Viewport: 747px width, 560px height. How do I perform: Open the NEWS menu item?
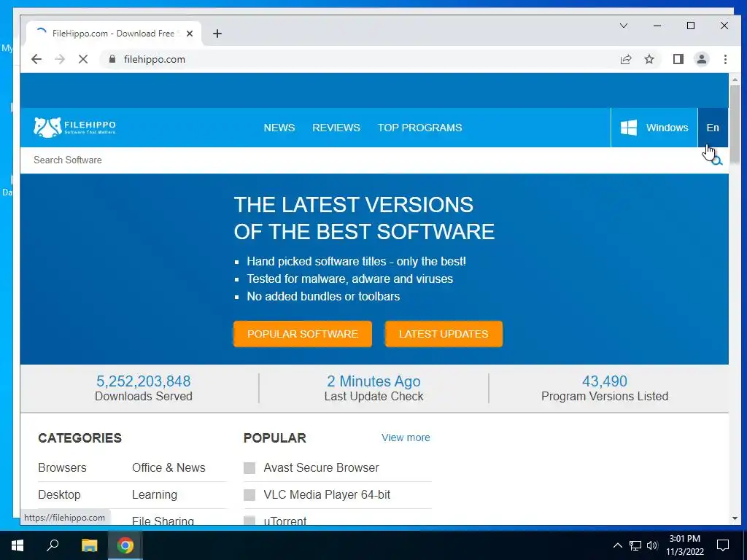pyautogui.click(x=279, y=128)
